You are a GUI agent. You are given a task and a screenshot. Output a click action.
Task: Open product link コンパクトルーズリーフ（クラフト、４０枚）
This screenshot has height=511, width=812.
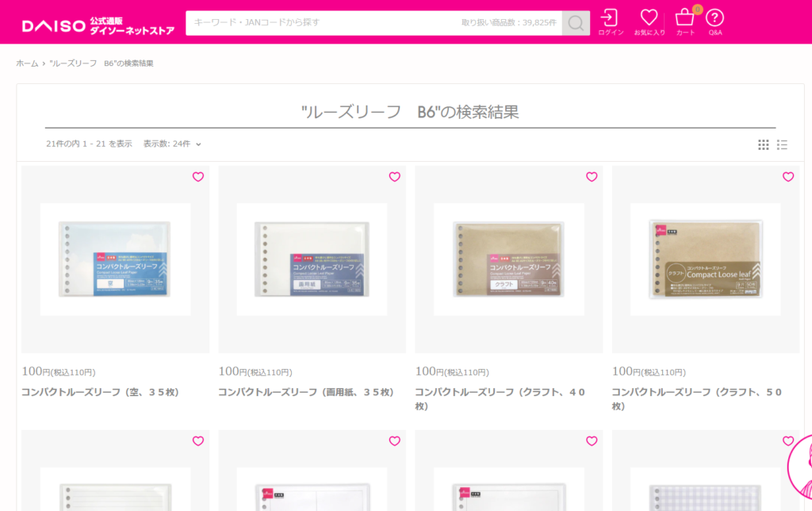[x=500, y=399]
